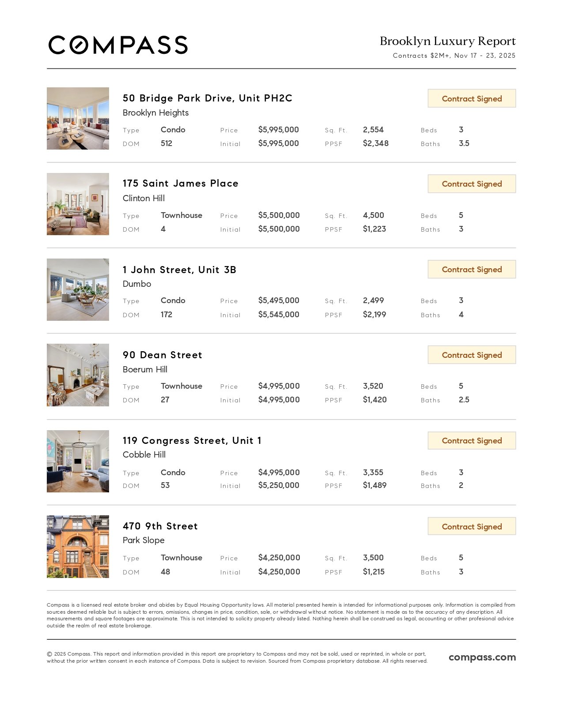563x728 pixels.
Task: Open the 119 Congress Street listing photo
Action: (x=78, y=461)
